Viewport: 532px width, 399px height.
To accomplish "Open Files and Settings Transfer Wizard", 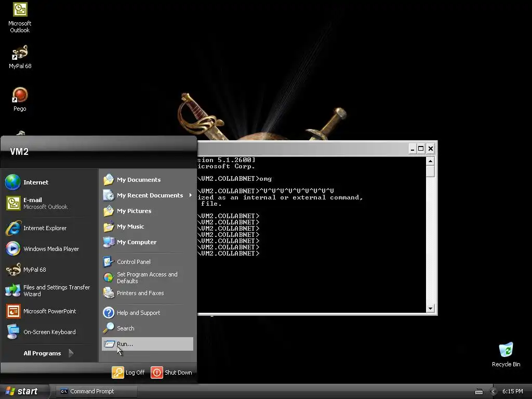I will [x=49, y=291].
